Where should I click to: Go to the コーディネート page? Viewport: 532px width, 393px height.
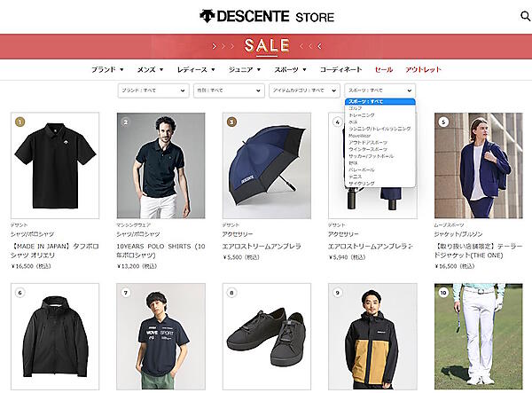pyautogui.click(x=341, y=69)
